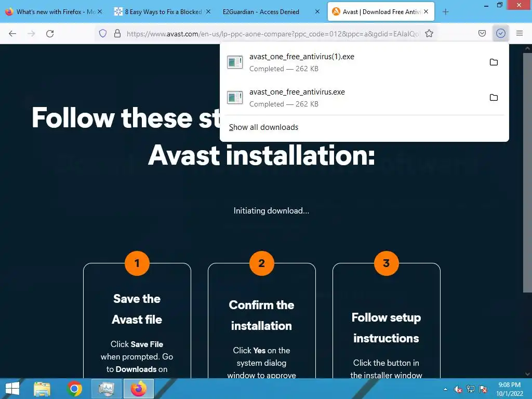
Task: Close the 8 Easy Ways tab
Action: [x=208, y=11]
